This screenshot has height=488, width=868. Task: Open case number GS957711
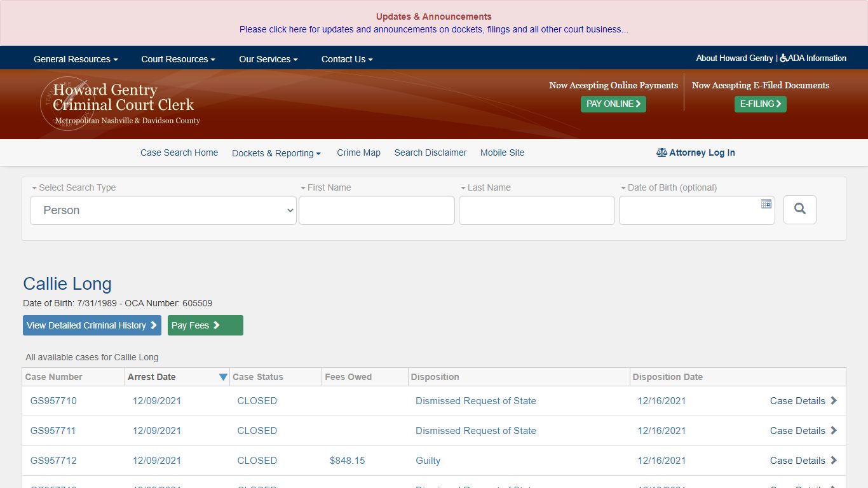(53, 431)
